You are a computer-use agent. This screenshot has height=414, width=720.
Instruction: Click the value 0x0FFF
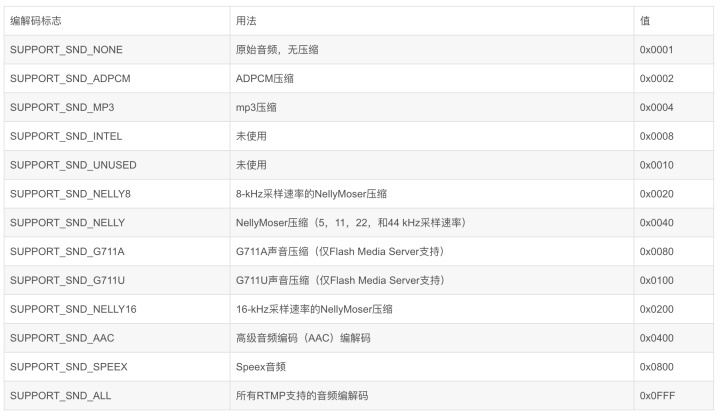pyautogui.click(x=657, y=396)
